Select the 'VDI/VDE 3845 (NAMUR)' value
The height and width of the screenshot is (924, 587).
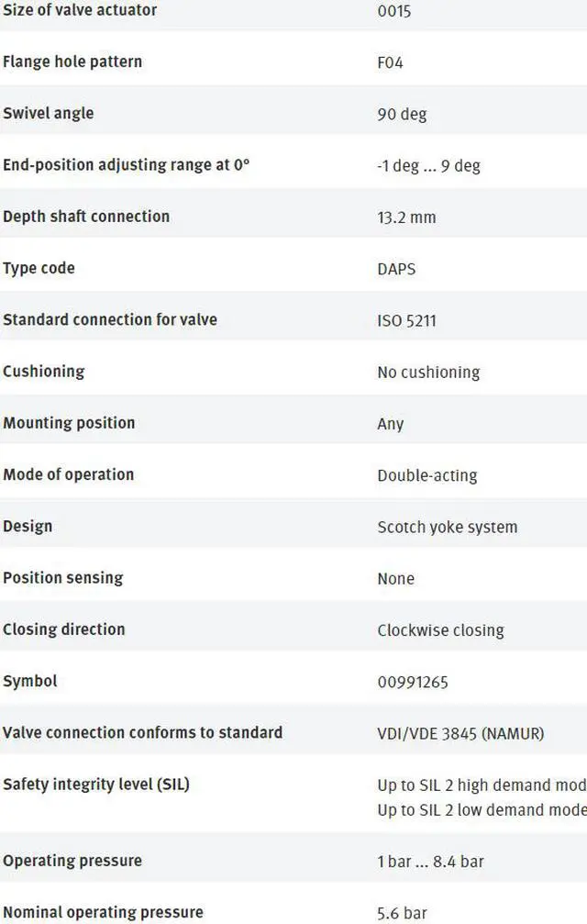[460, 733]
